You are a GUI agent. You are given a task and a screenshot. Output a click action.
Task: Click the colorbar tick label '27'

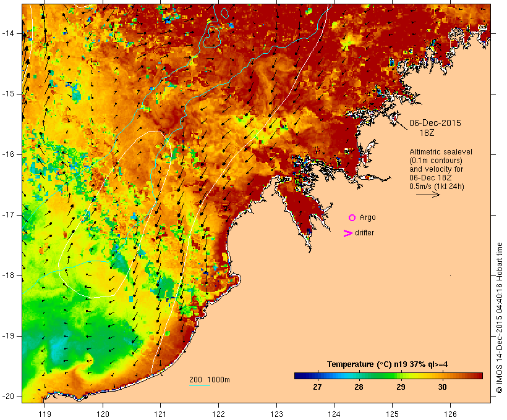tap(317, 387)
